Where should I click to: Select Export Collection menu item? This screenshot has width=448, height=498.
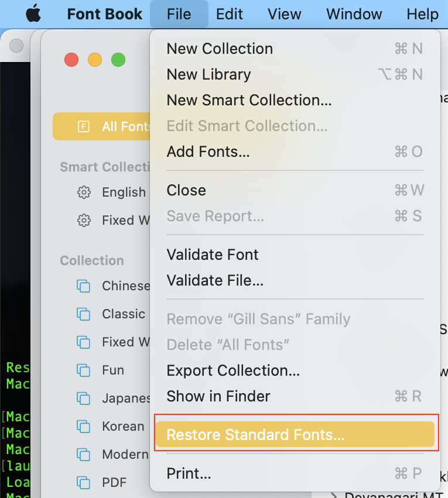coord(233,370)
